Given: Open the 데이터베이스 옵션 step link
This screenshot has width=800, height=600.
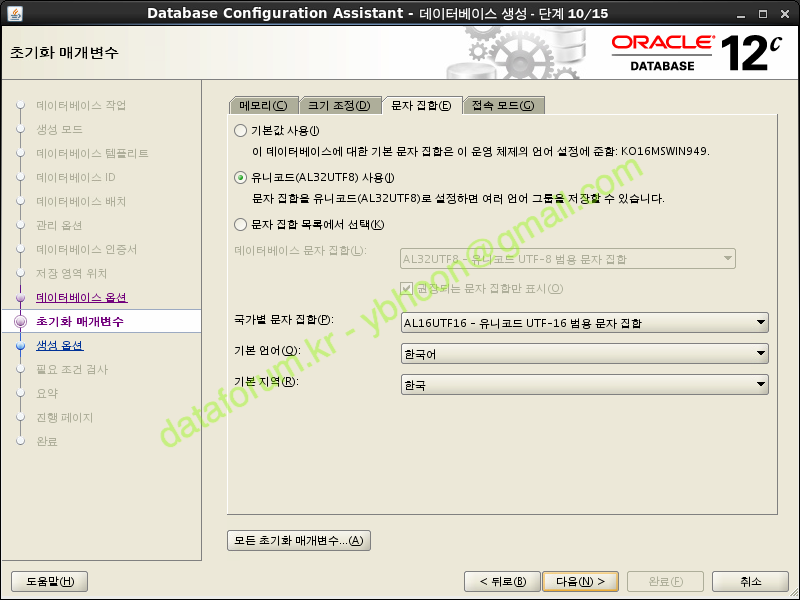Looking at the screenshot, I should (82, 298).
